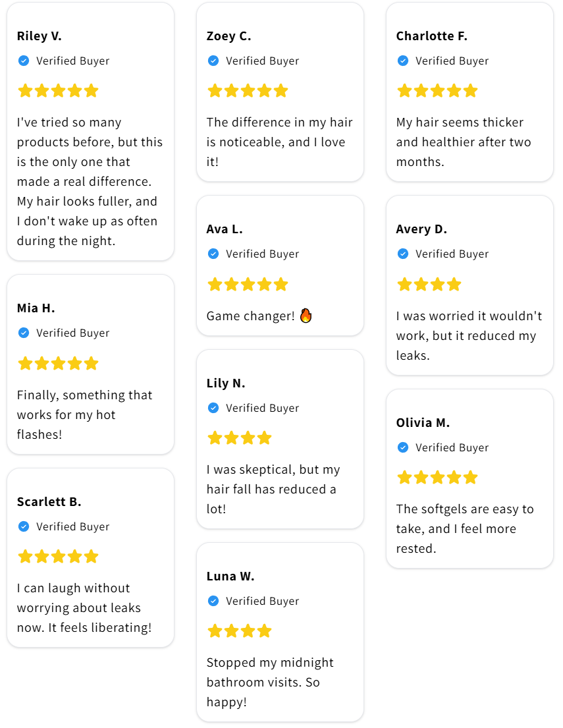This screenshot has width=563, height=728.
Task: Click Scarlett B.'s verified buyer badge icon
Action: [24, 526]
